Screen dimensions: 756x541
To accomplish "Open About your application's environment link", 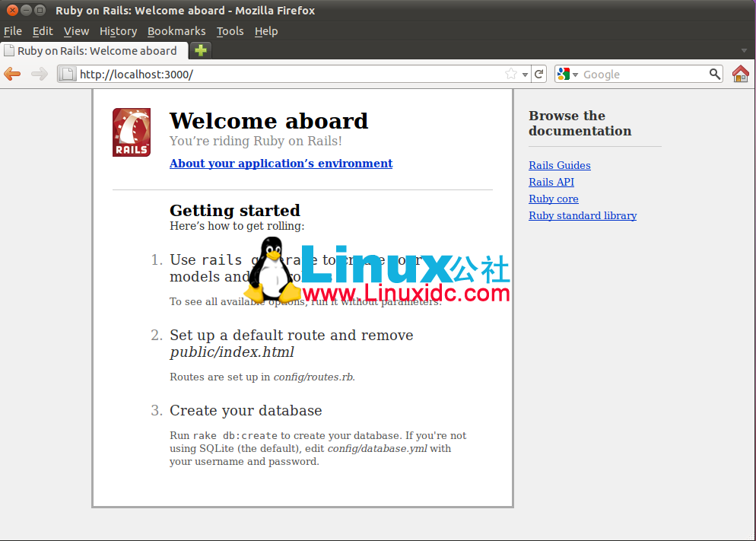I will [x=281, y=164].
